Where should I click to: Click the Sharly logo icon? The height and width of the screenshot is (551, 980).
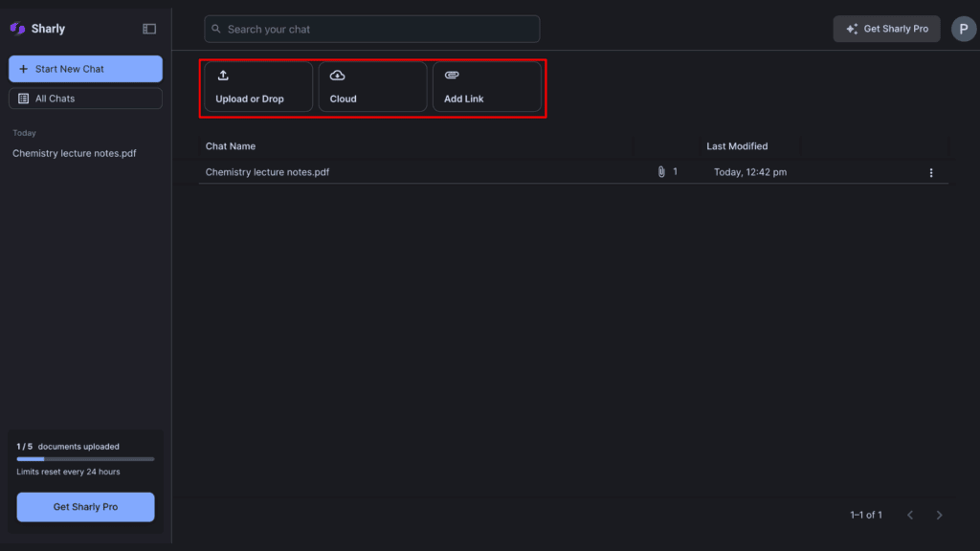pyautogui.click(x=15, y=28)
